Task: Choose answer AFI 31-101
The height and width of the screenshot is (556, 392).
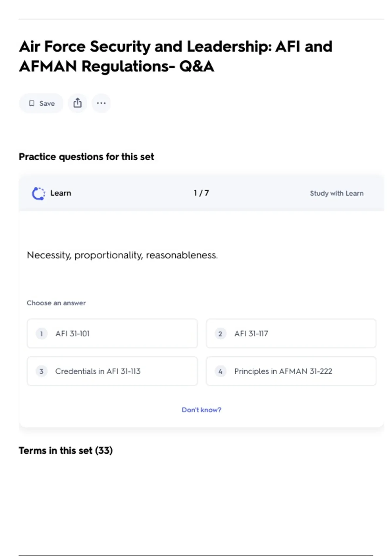Action: point(73,334)
